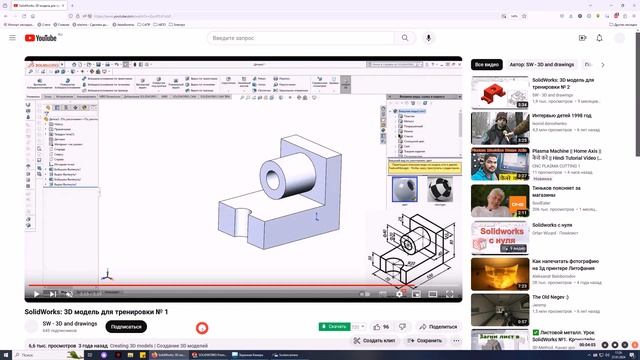Click the Сохранить save button
This screenshot has width=640, height=360.
[424, 340]
